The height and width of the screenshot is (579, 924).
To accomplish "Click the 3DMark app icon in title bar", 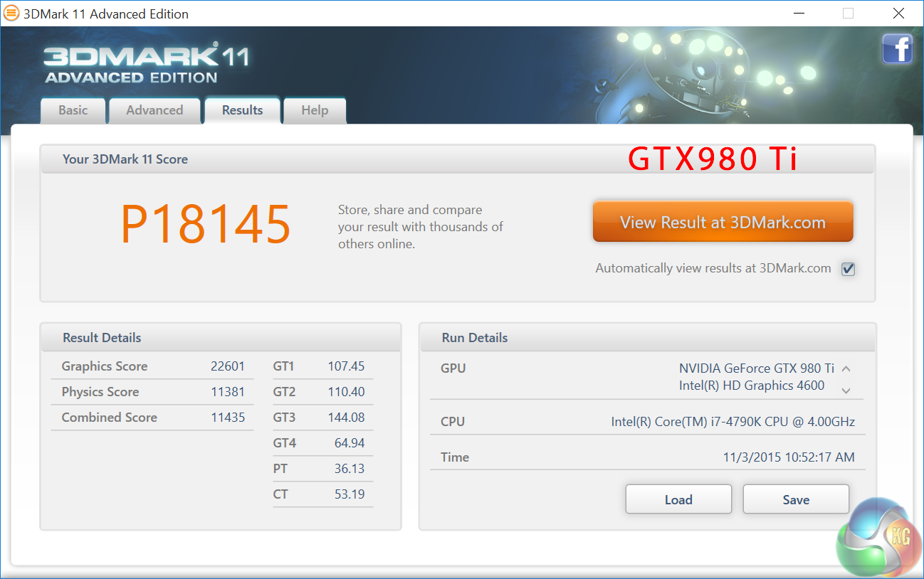I will 11,14.
